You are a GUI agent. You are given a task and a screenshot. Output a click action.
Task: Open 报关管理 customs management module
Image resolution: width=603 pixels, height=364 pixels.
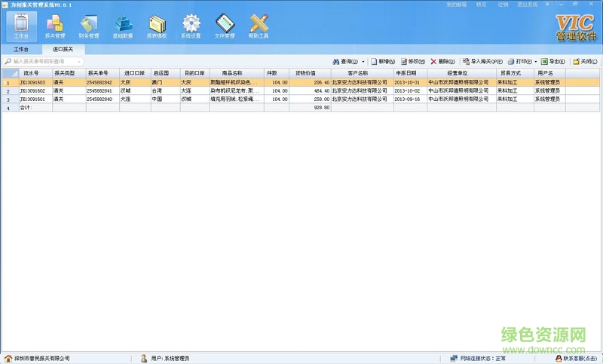tap(55, 26)
